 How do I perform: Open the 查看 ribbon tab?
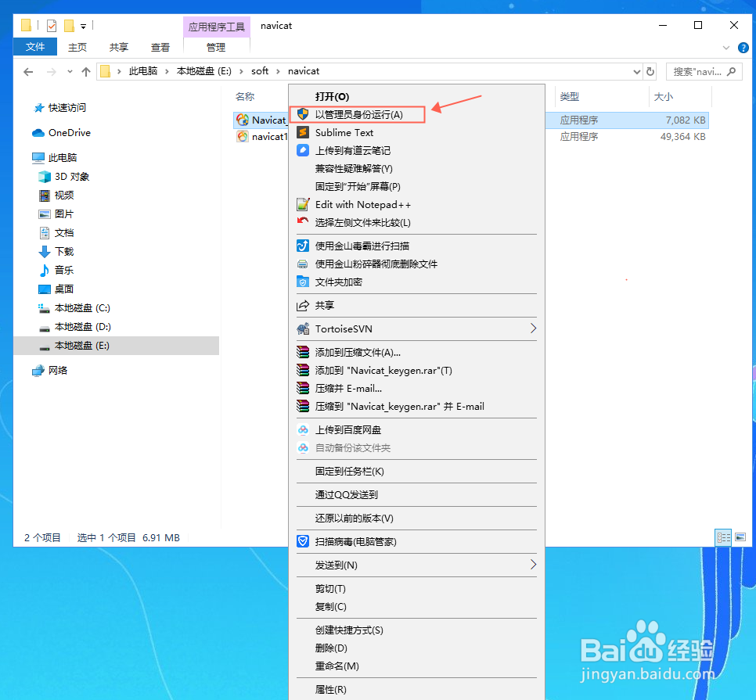point(160,47)
